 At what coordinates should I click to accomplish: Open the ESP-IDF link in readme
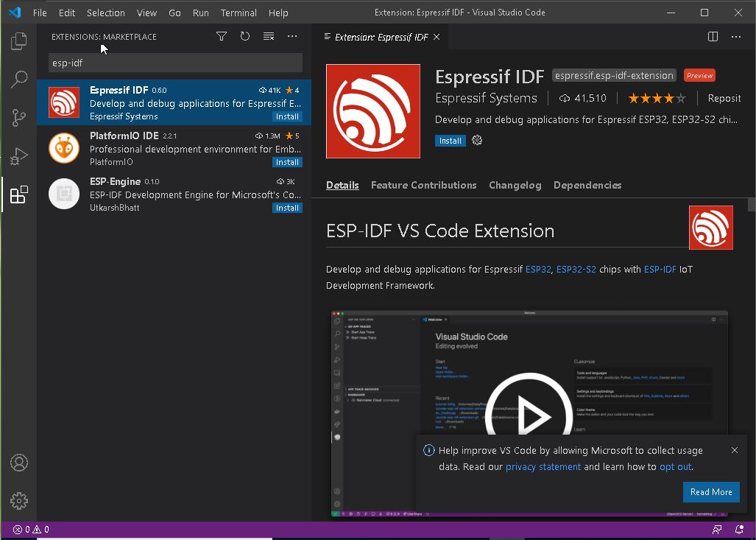click(660, 270)
